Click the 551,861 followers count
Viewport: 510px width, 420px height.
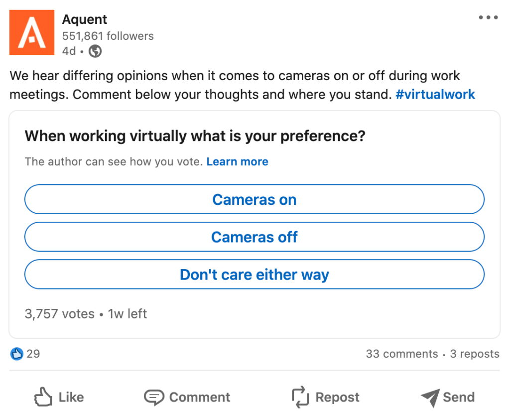(108, 36)
